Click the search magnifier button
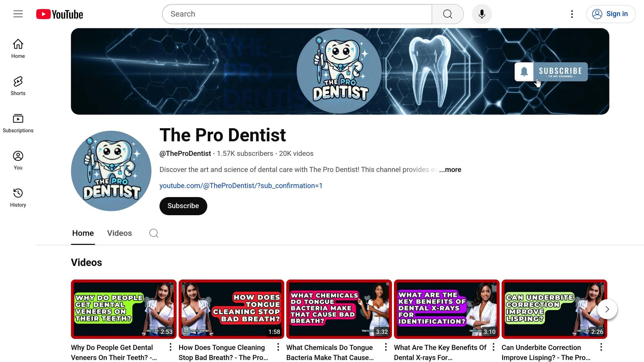This screenshot has height=362, width=644. (447, 14)
